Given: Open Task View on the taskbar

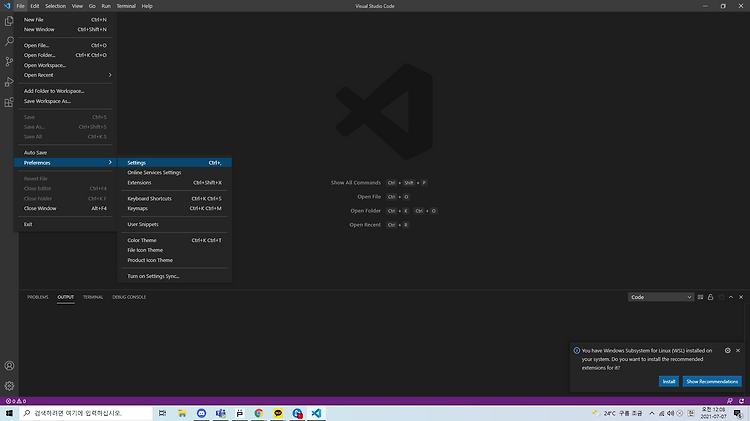Looking at the screenshot, I should pyautogui.click(x=163, y=413).
